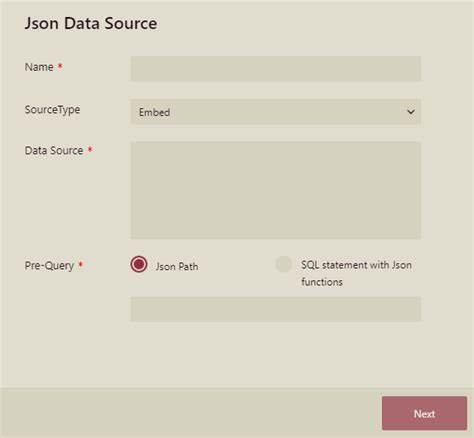Click the red asterisk beside Pre-Query
Screen dimensions: 474x438
pos(80,264)
